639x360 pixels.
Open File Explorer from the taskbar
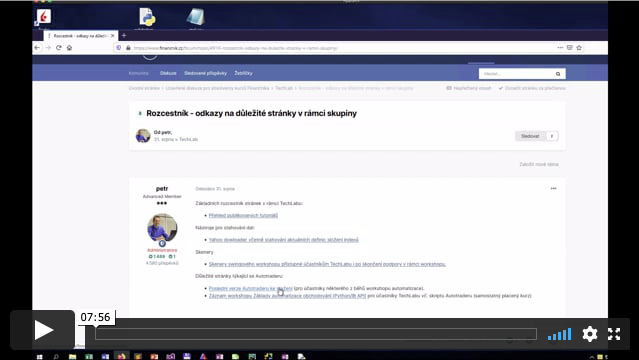(x=72, y=357)
